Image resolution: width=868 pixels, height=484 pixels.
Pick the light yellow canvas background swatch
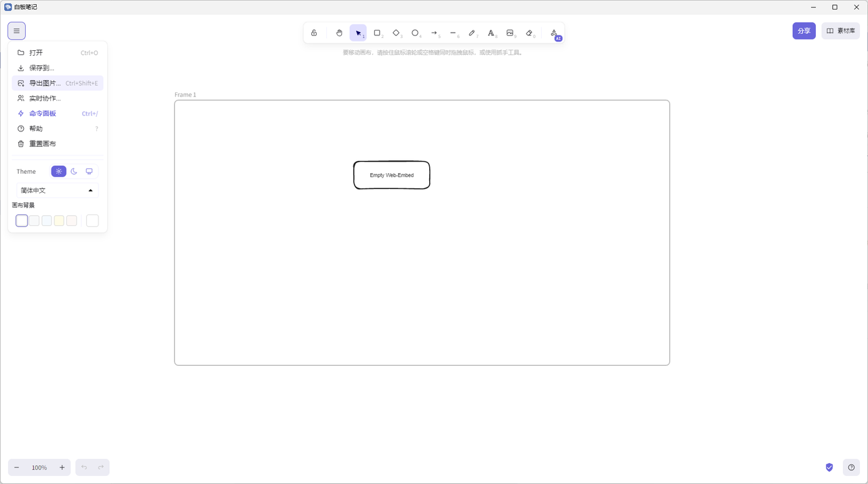click(59, 221)
